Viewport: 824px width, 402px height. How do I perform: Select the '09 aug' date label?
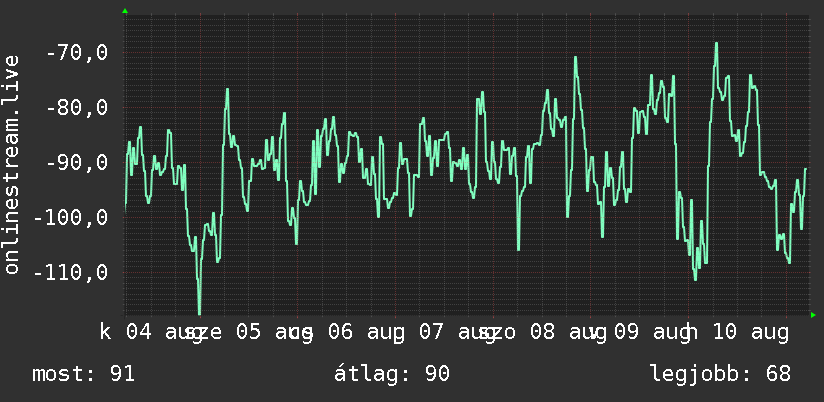point(652,333)
